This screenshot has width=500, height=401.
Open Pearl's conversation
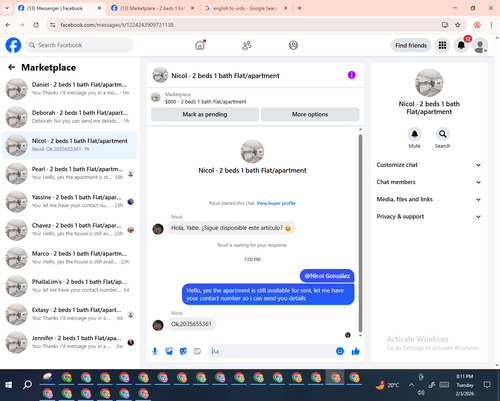[70, 173]
